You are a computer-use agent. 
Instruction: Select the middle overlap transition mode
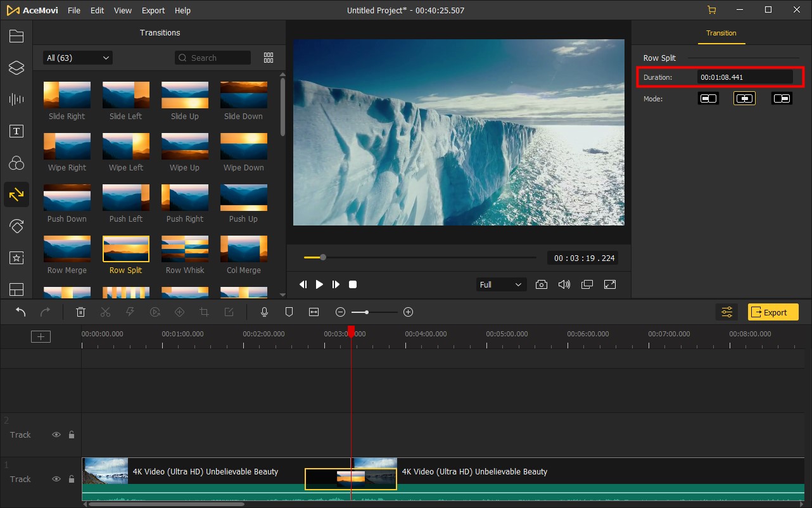click(744, 98)
